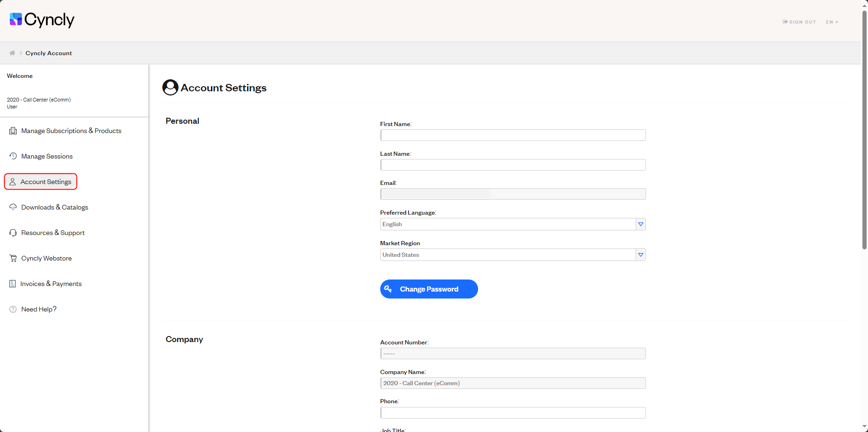This screenshot has width=868, height=432.
Task: Click the Resources & Support headset icon
Action: point(13,233)
